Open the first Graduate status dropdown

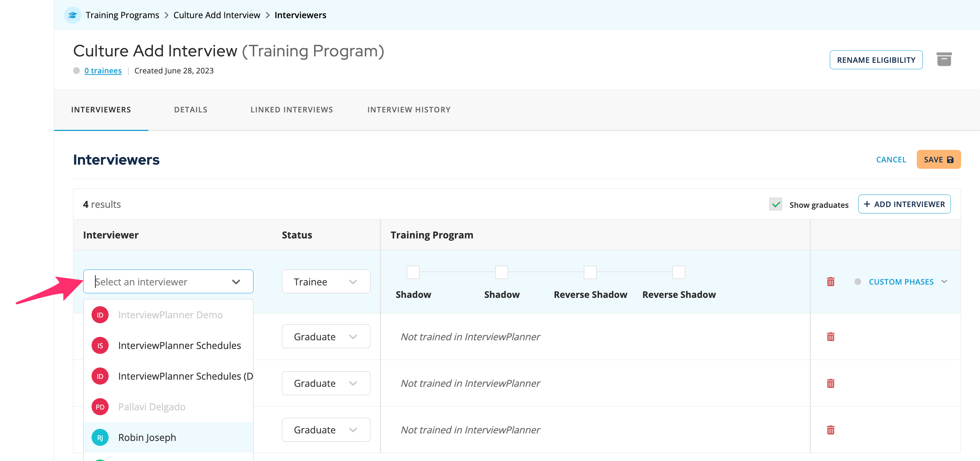click(x=326, y=336)
